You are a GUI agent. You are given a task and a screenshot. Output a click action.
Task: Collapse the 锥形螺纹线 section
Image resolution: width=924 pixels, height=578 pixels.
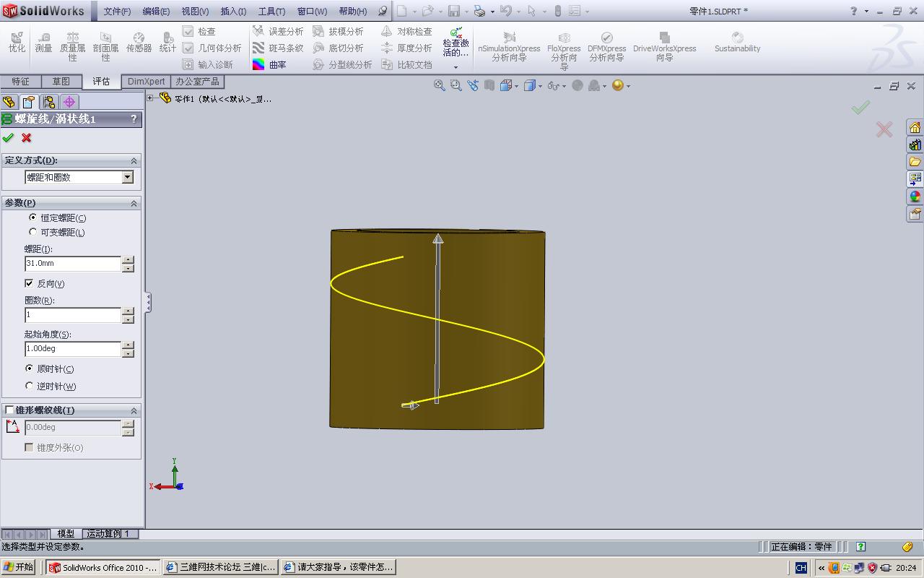click(x=134, y=410)
